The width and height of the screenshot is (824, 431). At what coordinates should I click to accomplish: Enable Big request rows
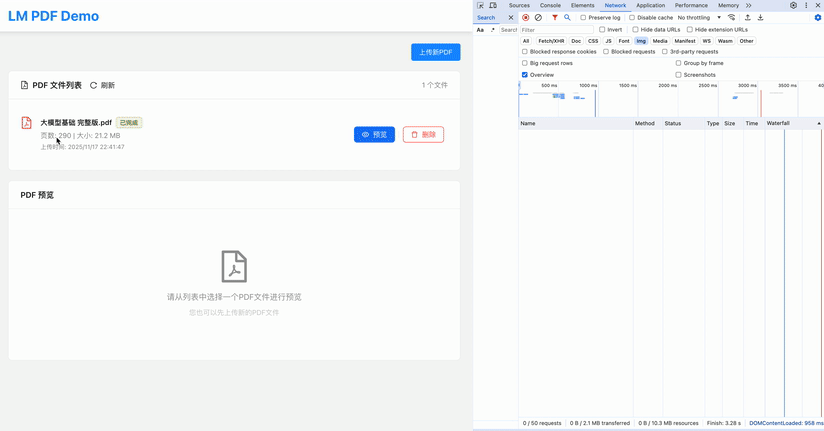point(524,63)
